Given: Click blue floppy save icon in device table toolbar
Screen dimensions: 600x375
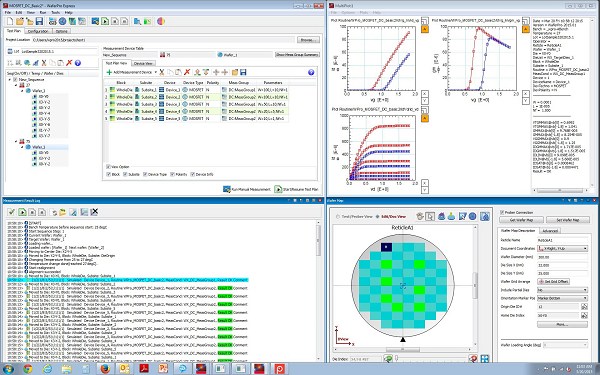Looking at the screenshot, I should pyautogui.click(x=243, y=72).
